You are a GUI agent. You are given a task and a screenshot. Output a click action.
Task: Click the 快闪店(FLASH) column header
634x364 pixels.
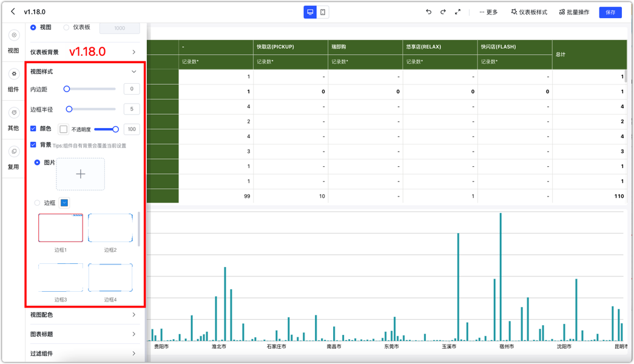[514, 47]
